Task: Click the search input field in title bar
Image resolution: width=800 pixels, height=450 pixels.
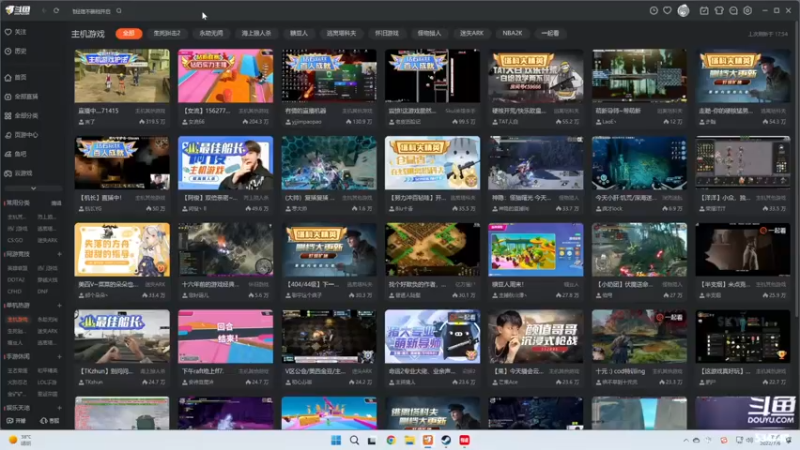Action: (x=92, y=11)
